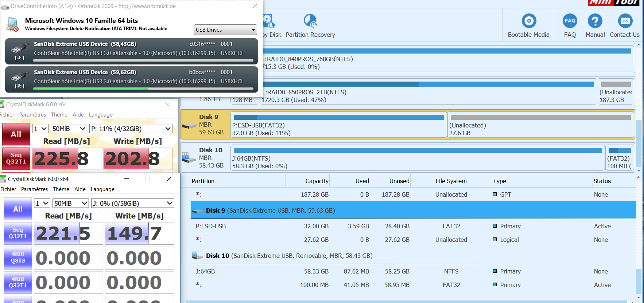Open the FAQ icon
Screen dimensions: 644x303
(x=570, y=21)
